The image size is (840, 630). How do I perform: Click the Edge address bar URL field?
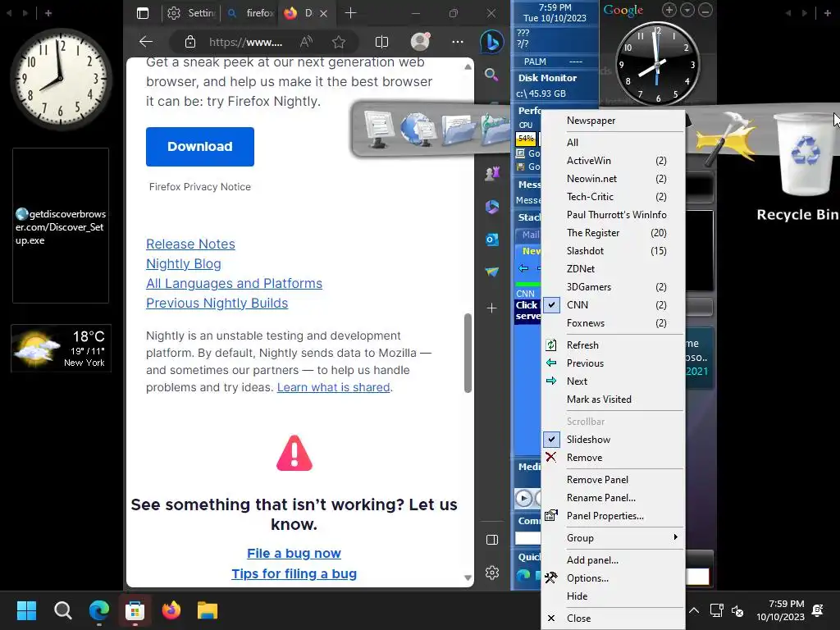(x=245, y=42)
